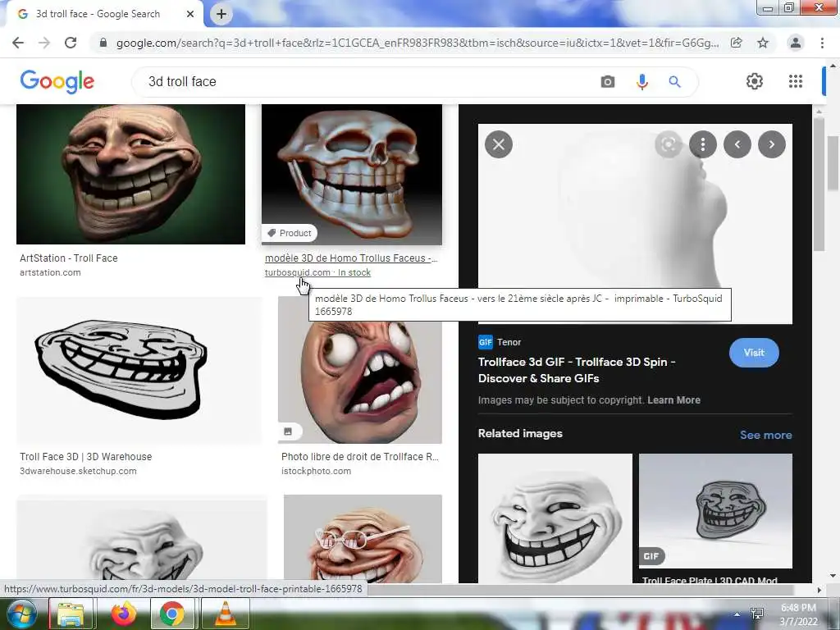Click the artstation.com source text
The width and height of the screenshot is (840, 630).
point(50,272)
